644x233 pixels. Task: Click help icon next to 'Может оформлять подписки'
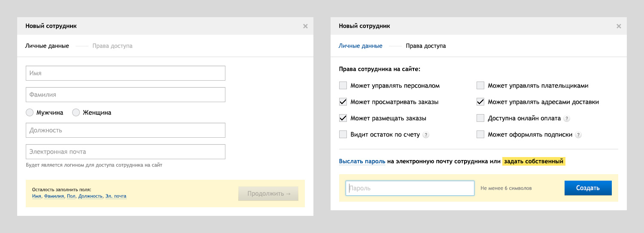578,135
